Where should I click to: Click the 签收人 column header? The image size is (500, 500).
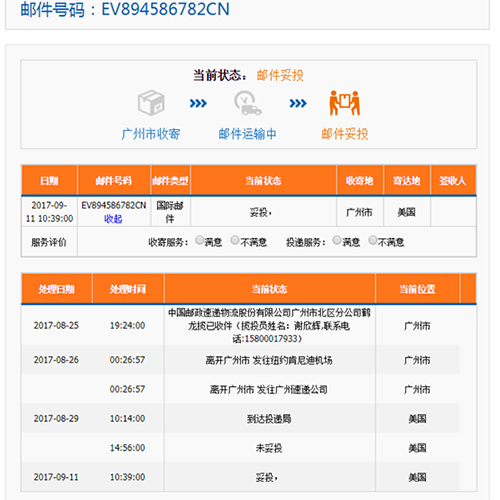[453, 180]
